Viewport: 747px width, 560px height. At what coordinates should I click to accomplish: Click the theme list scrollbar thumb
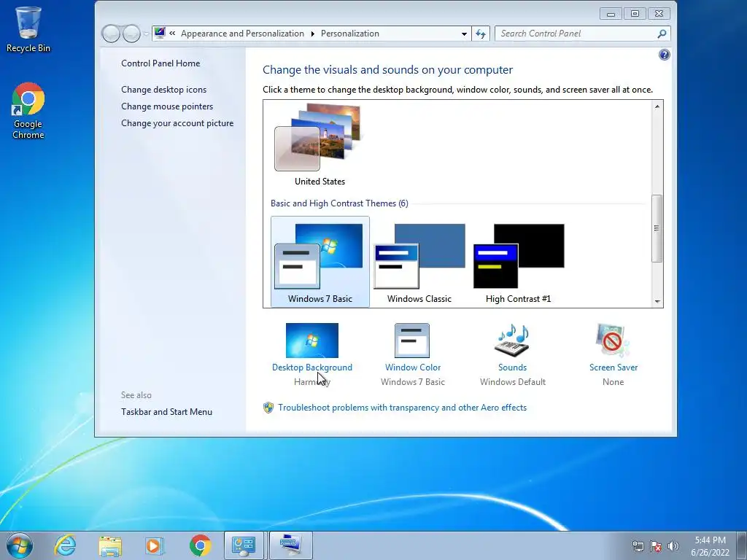click(657, 228)
